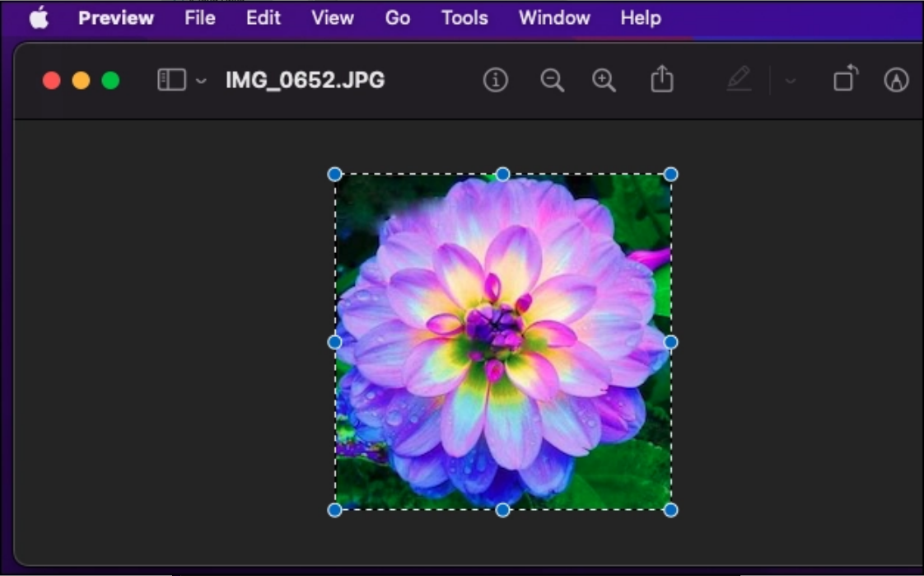Open the View menu
Screen dimensions: 924x576
[x=333, y=18]
